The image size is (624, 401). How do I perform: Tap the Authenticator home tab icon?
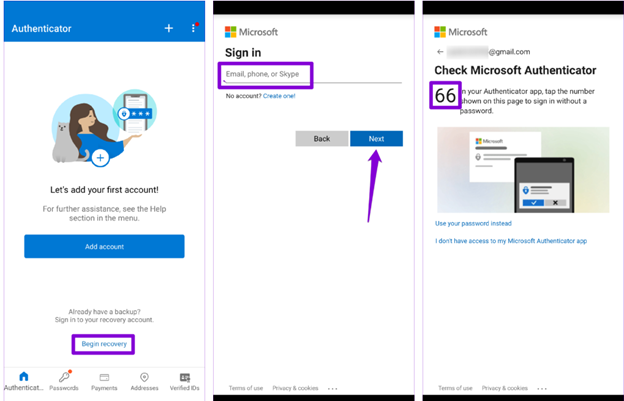click(x=24, y=377)
